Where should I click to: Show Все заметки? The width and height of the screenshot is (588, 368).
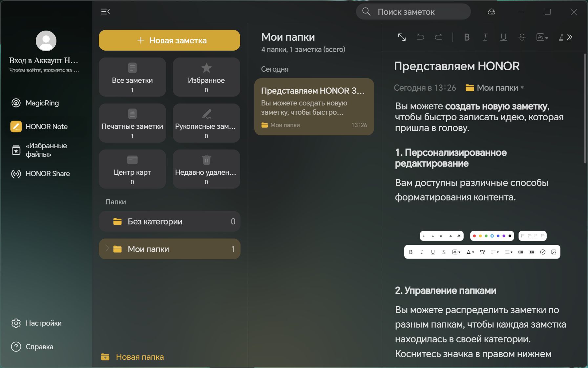click(132, 77)
